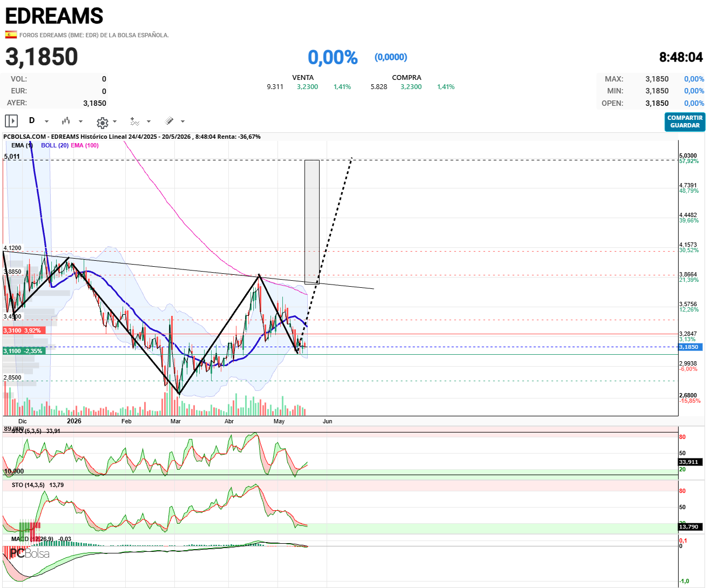Select the STO (5,3,5) indicator label
Image resolution: width=711 pixels, height=588 pixels.
pos(26,431)
